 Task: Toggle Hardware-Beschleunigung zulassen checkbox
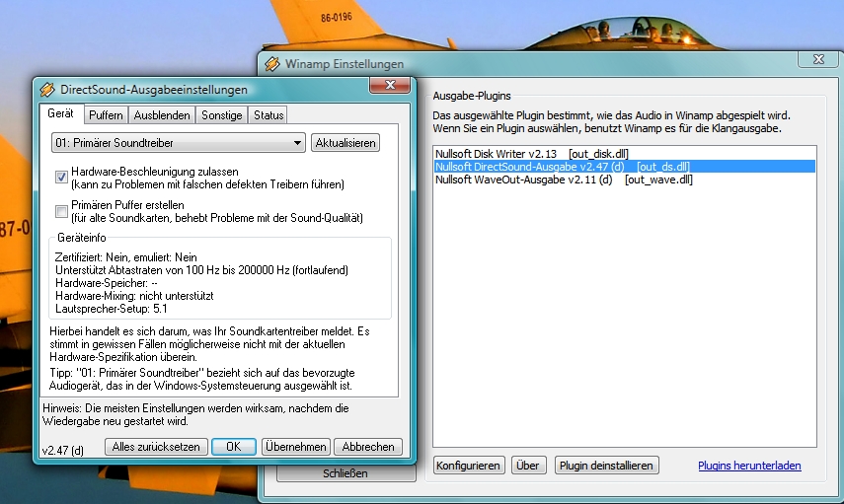61,177
